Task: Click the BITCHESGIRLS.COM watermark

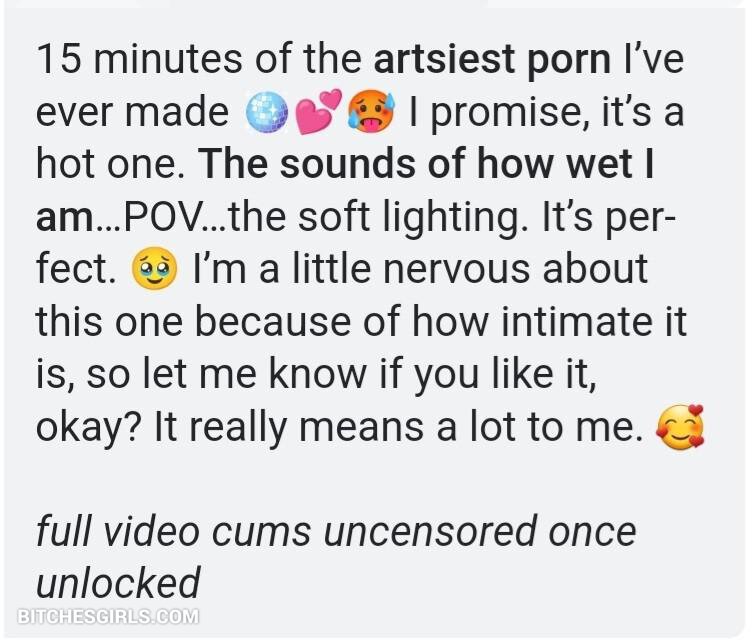Action: point(108,617)
